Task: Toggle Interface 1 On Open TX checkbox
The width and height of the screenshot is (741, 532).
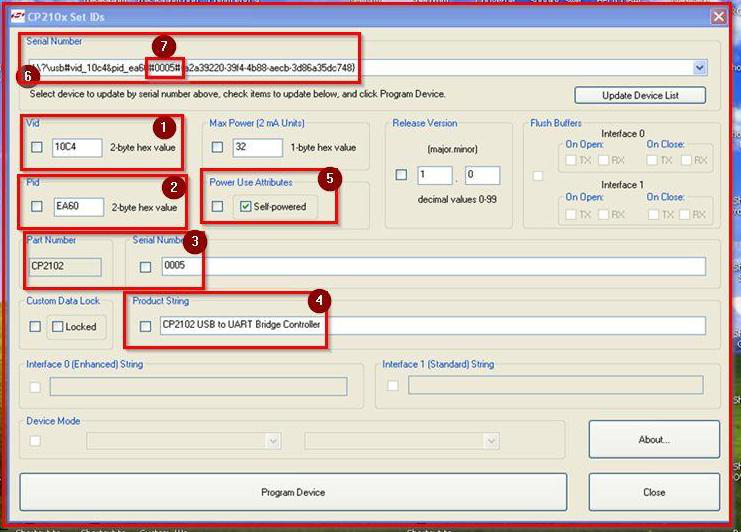Action: [x=571, y=215]
